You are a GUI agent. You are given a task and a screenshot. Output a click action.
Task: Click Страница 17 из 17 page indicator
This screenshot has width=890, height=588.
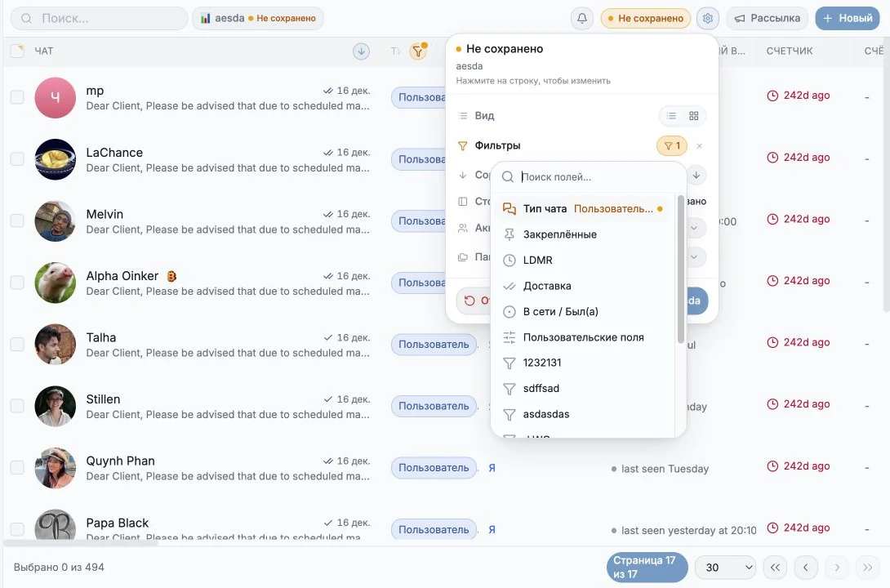[x=647, y=567]
